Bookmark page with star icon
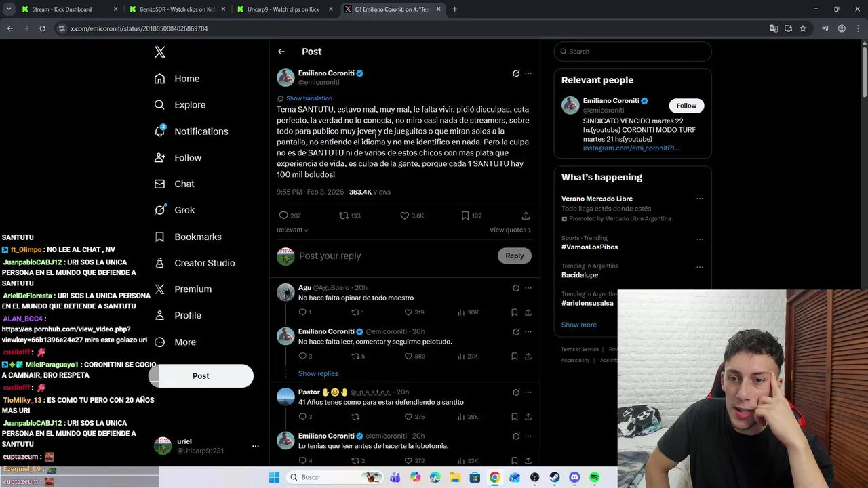Image resolution: width=868 pixels, height=488 pixels. 803,28
